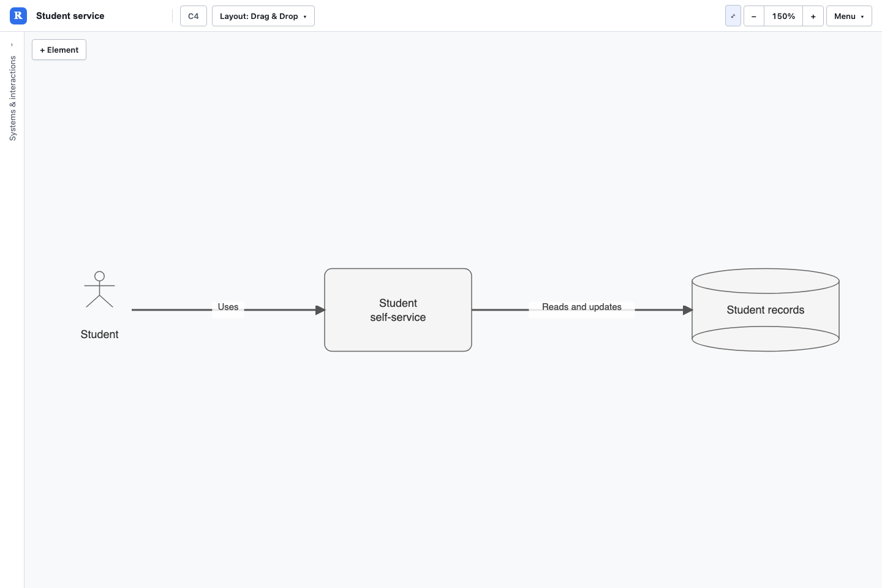Select the Student self-service box

(398, 310)
